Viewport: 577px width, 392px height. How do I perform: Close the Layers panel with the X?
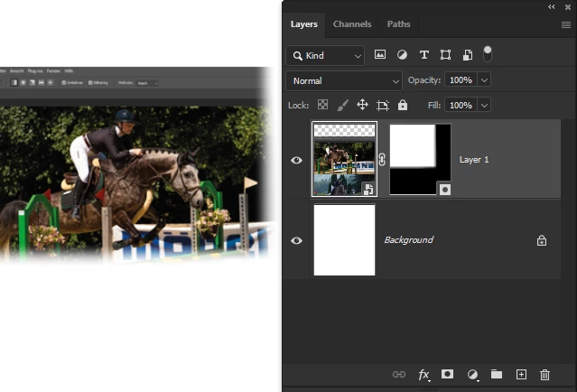click(x=568, y=7)
